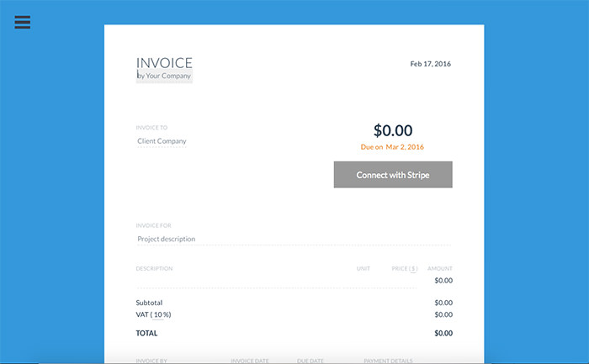Edit the 'by Your Company' field

pos(164,76)
